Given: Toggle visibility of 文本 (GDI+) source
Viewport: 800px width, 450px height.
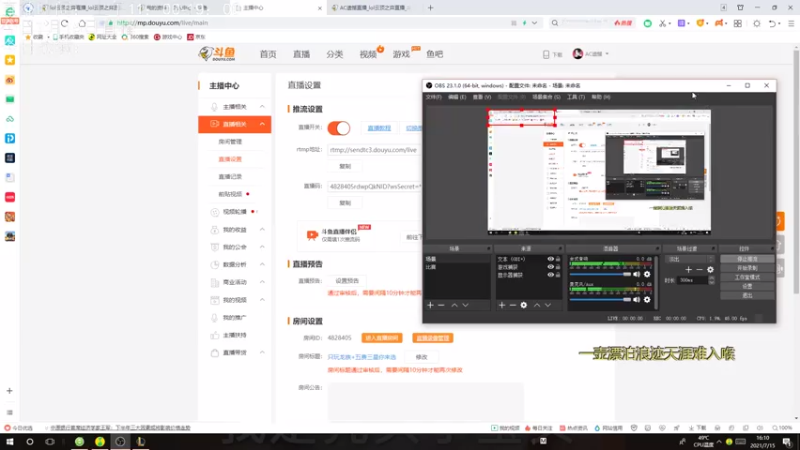Looking at the screenshot, I should 551,259.
